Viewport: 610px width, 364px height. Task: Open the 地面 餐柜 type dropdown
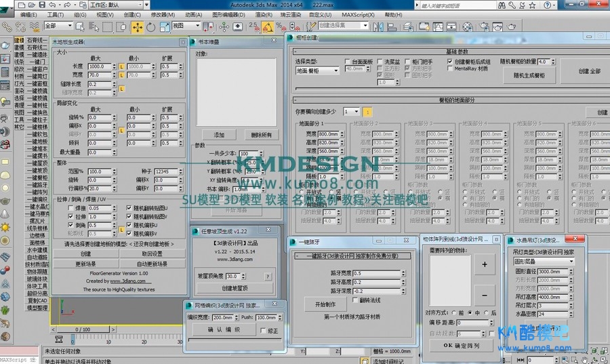click(x=317, y=70)
